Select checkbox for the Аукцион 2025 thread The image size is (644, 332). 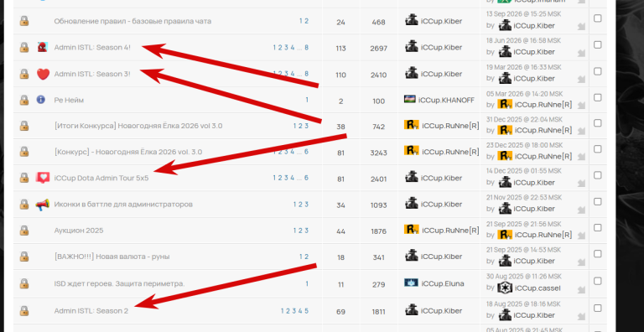pyautogui.click(x=598, y=228)
